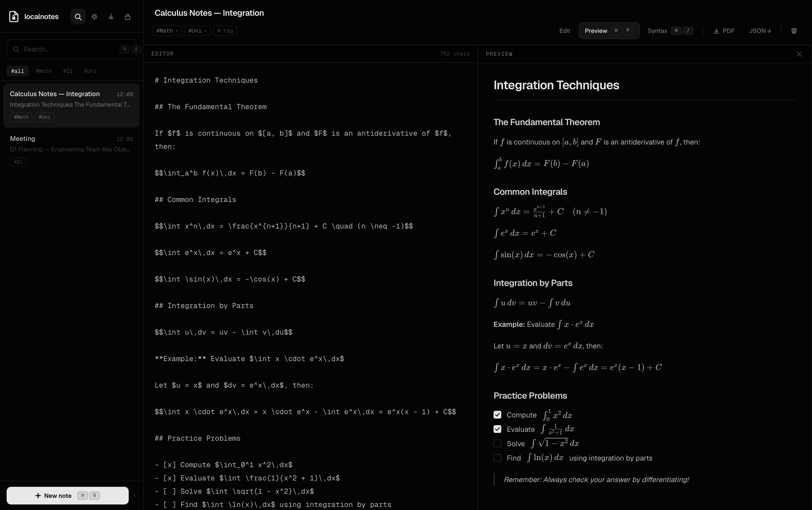Image resolution: width=812 pixels, height=510 pixels.
Task: Remove the #Uni tag from note
Action: [205, 31]
